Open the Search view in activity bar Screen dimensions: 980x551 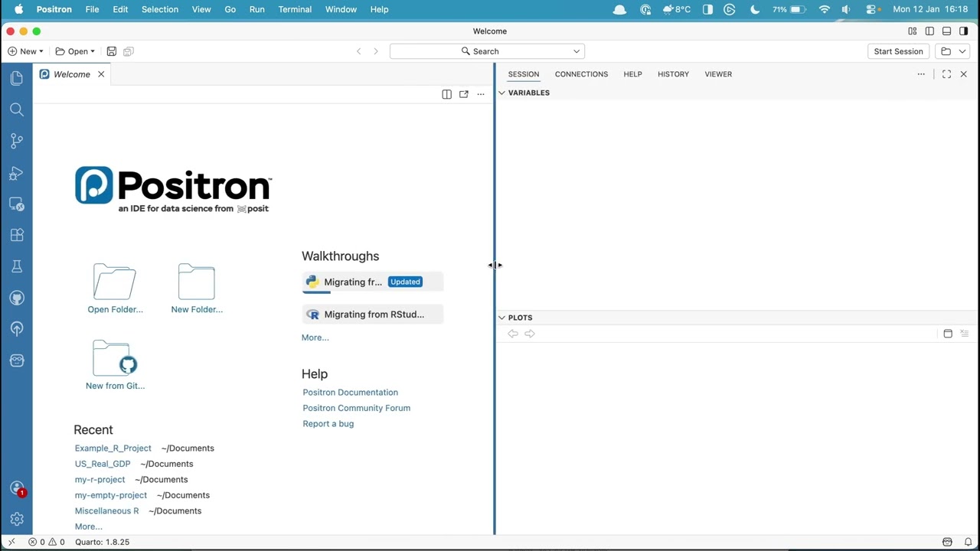[x=17, y=109]
